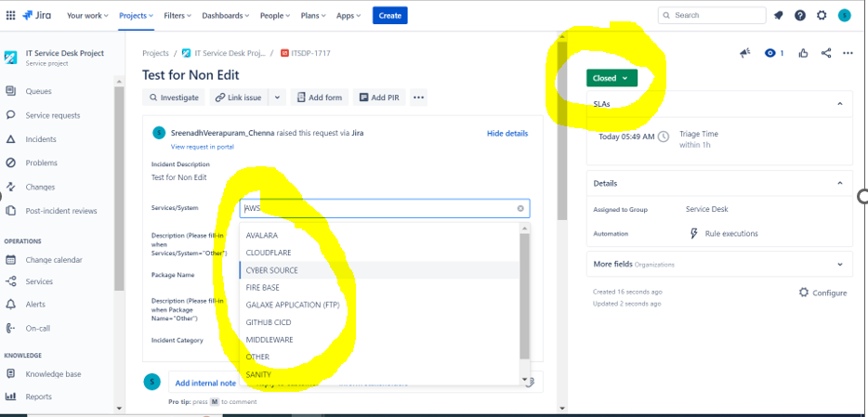The width and height of the screenshot is (868, 417).
Task: Click the thumbs-up vote icon
Action: tap(803, 53)
